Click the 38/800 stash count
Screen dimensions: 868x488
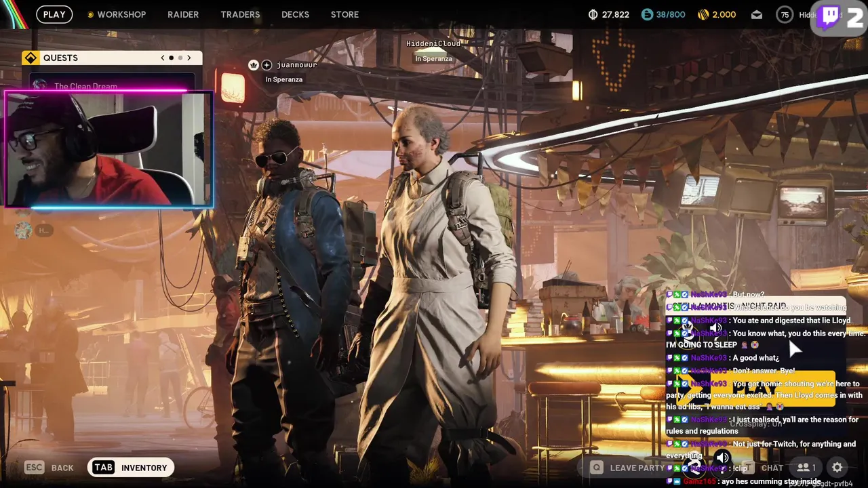pos(671,14)
